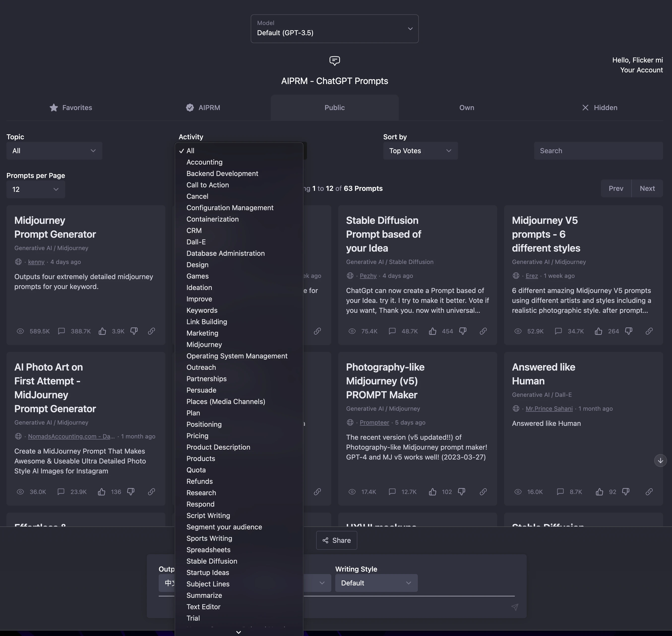Pick Stable Diffusion activity option
The height and width of the screenshot is (636, 672).
point(239,561)
